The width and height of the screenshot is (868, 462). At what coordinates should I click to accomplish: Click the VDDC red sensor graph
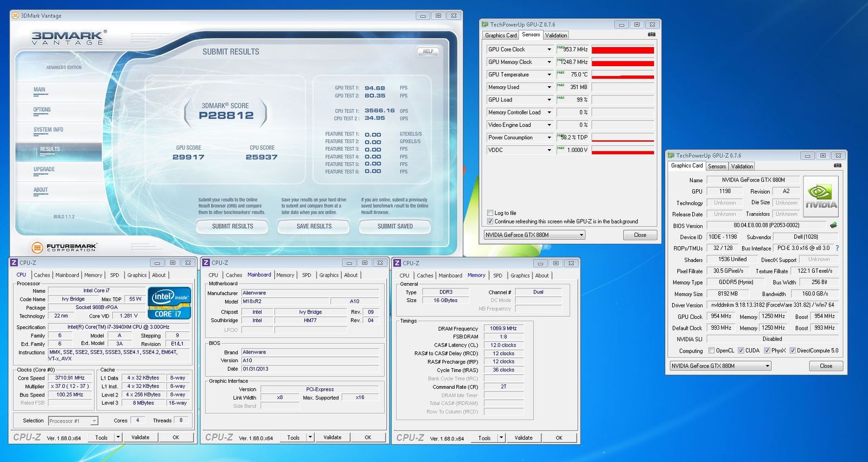click(x=623, y=150)
